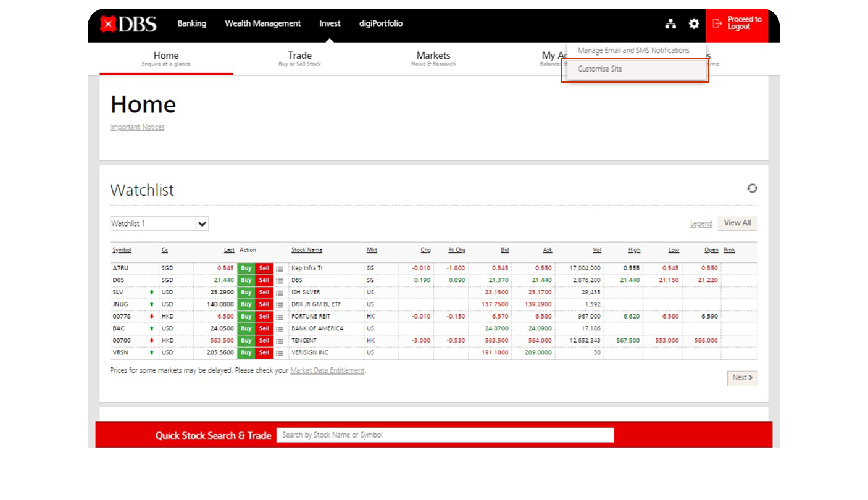Select the Invest menu
Image resolution: width=868 pixels, height=500 pixels.
(330, 23)
